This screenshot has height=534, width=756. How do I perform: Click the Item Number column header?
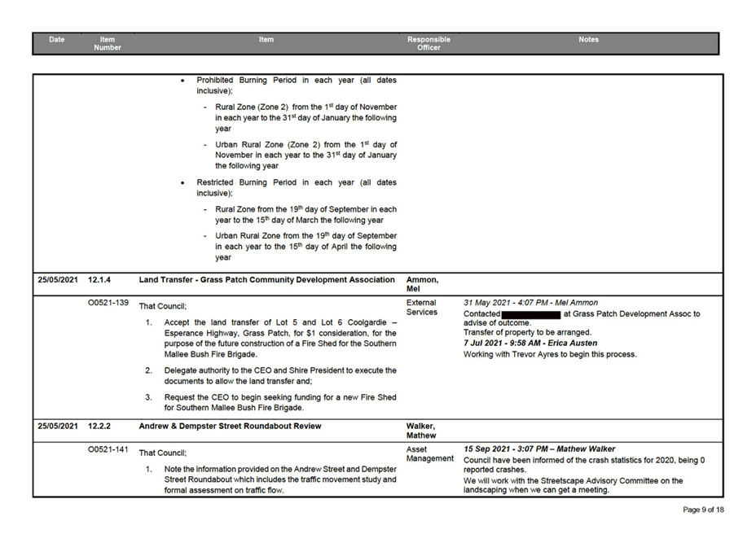108,43
